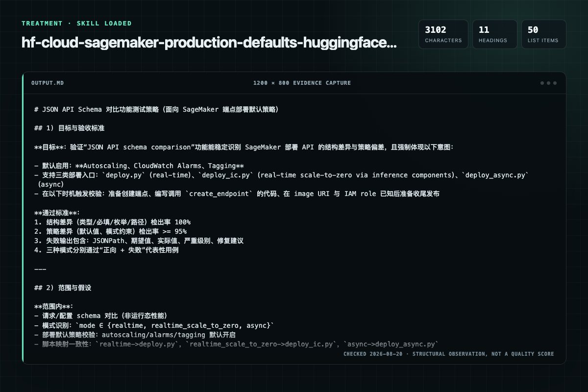The width and height of the screenshot is (588, 392).
Task: Click the three-dot menu in the panel header
Action: (548, 83)
